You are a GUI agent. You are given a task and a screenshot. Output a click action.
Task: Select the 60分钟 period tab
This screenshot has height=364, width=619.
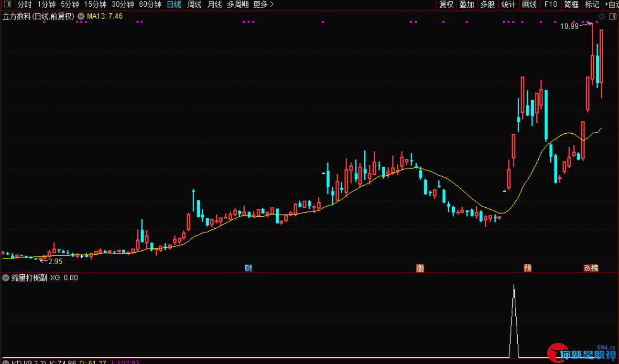click(150, 5)
